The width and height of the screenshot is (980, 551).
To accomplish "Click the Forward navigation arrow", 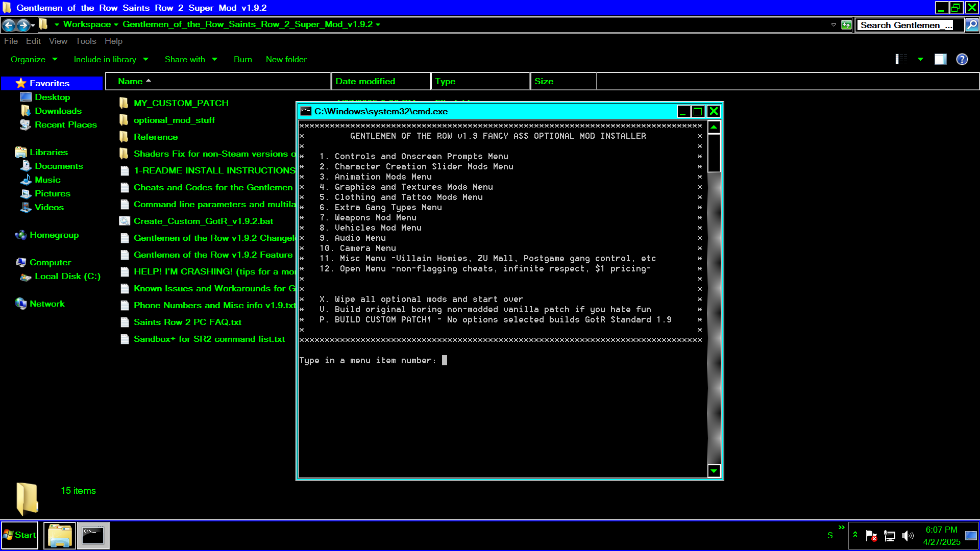I will (x=23, y=24).
